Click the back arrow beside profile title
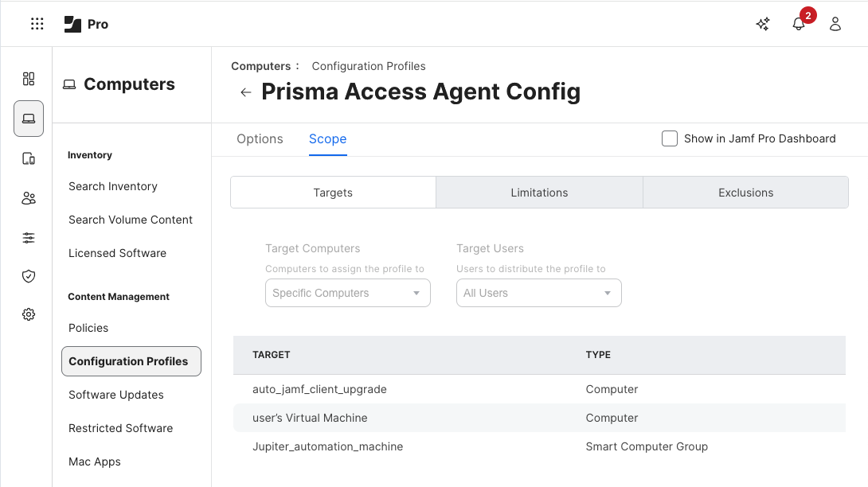Image resolution: width=868 pixels, height=487 pixels. pos(245,92)
